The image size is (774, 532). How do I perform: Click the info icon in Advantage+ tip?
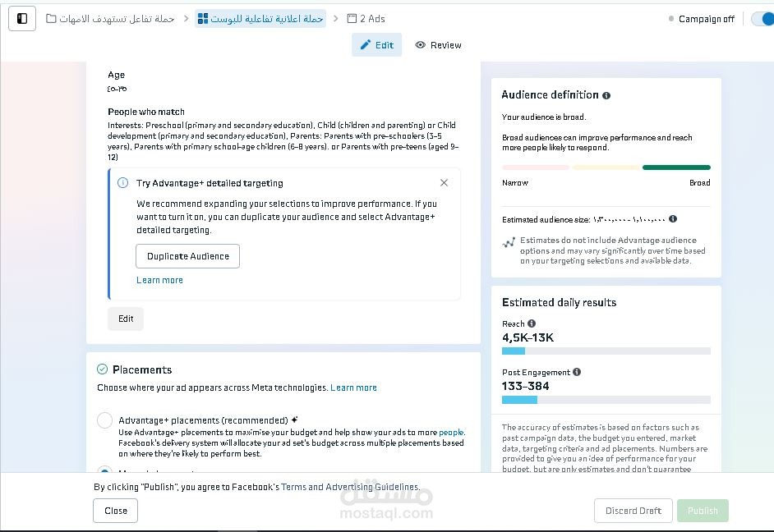click(x=122, y=183)
